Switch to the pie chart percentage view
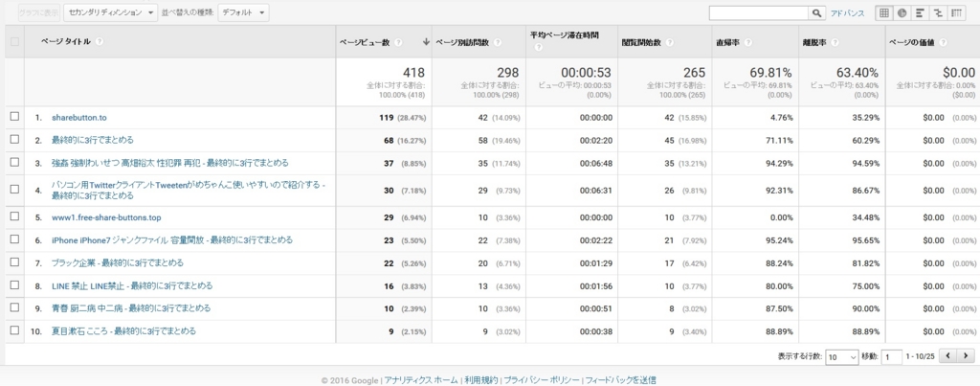This screenshot has height=386, width=980. click(902, 12)
